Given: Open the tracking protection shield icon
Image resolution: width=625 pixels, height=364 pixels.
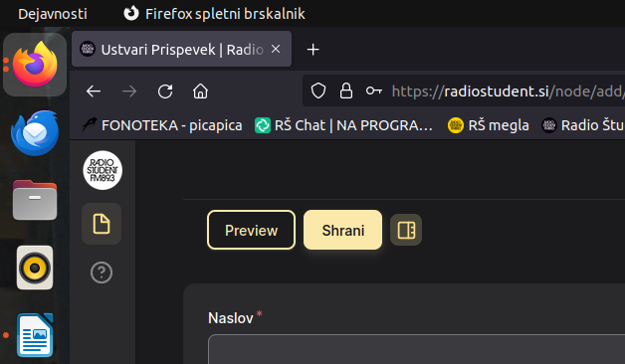Looking at the screenshot, I should coord(318,91).
